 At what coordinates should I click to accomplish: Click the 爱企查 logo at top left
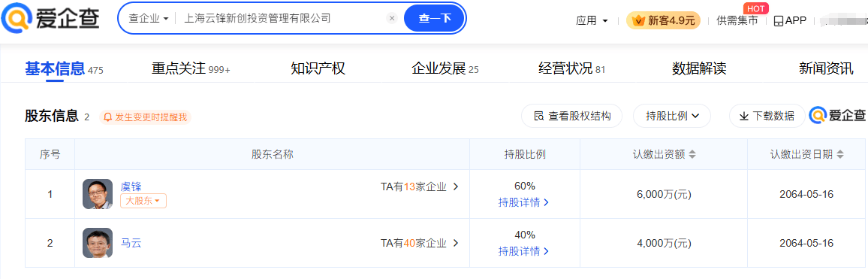pos(51,19)
